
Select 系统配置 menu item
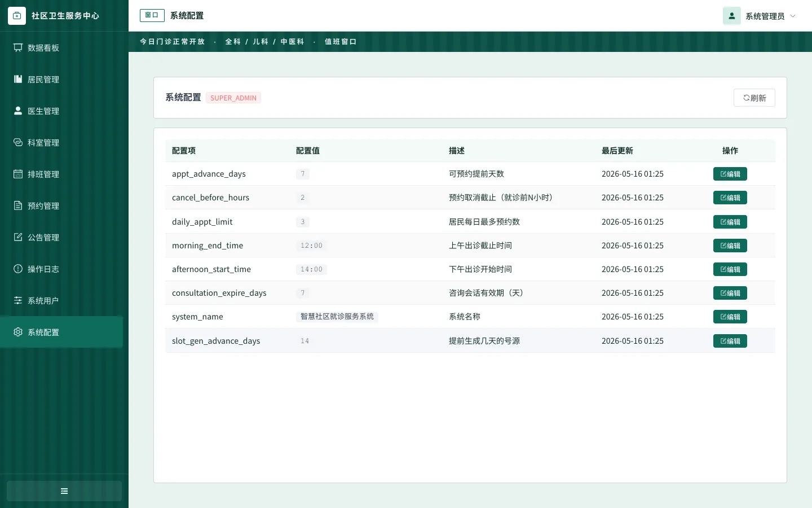point(61,332)
